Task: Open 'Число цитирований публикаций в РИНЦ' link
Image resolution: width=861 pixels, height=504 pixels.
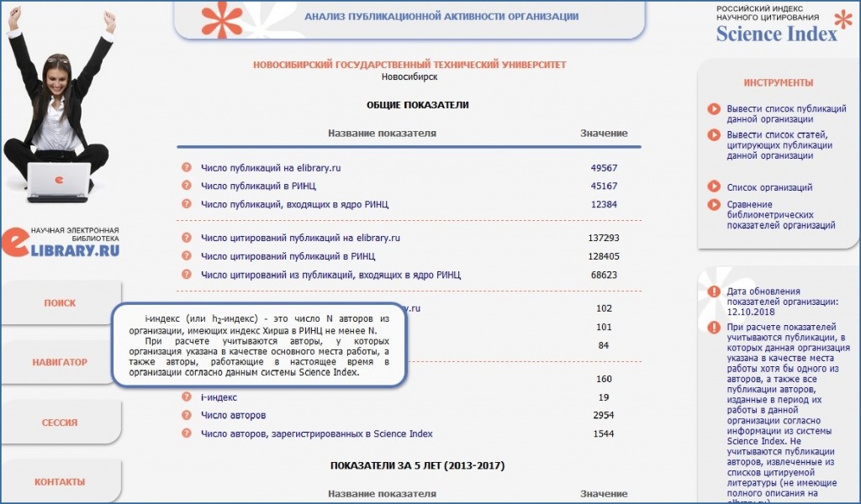Action: [x=288, y=256]
